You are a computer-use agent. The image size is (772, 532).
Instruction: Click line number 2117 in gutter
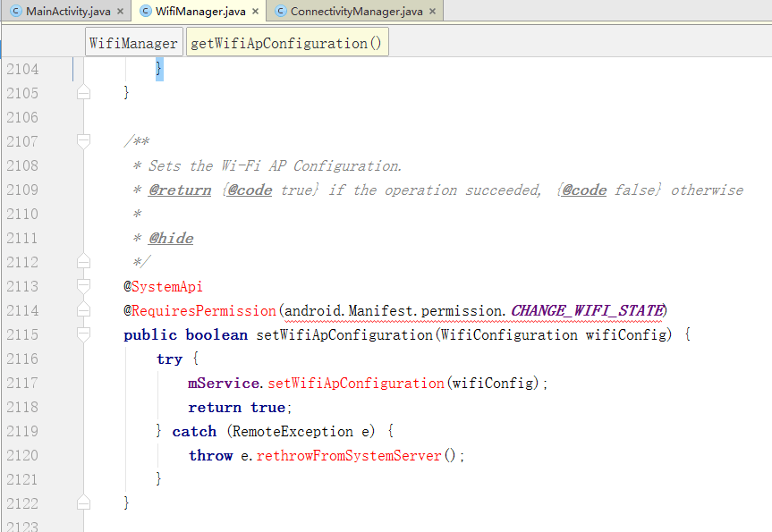22,383
